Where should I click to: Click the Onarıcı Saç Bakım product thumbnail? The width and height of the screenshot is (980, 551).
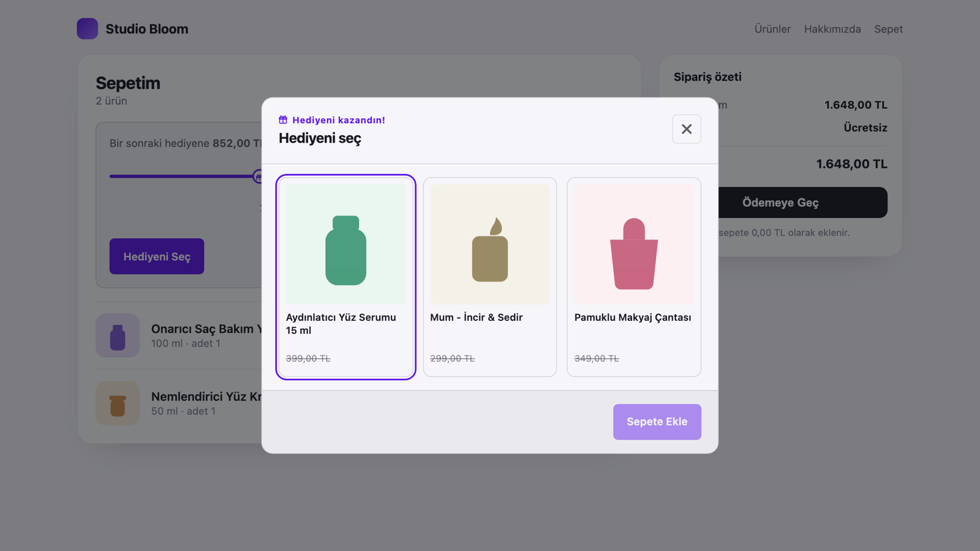pyautogui.click(x=118, y=335)
